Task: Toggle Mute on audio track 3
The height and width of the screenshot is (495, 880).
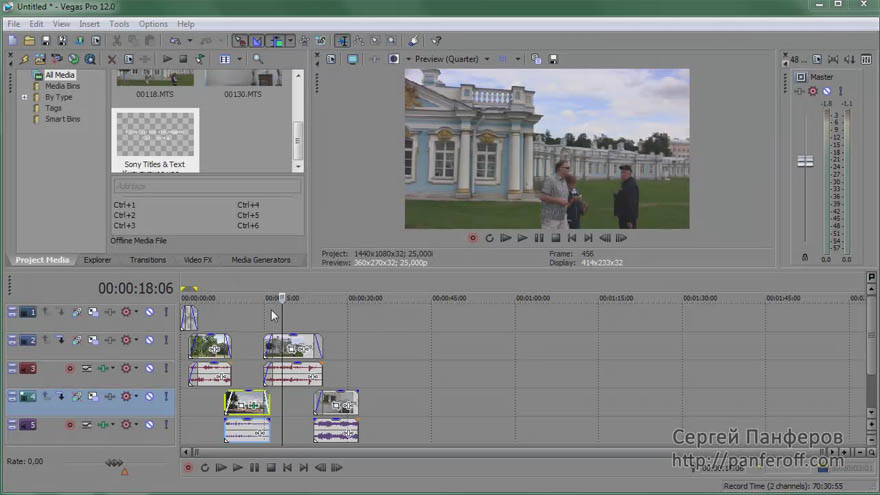Action: 149,368
